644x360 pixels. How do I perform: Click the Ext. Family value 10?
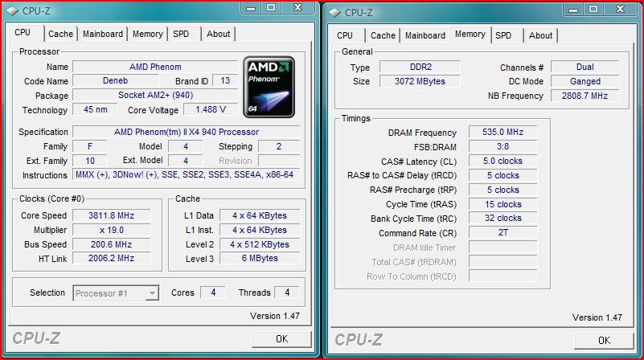pyautogui.click(x=90, y=161)
